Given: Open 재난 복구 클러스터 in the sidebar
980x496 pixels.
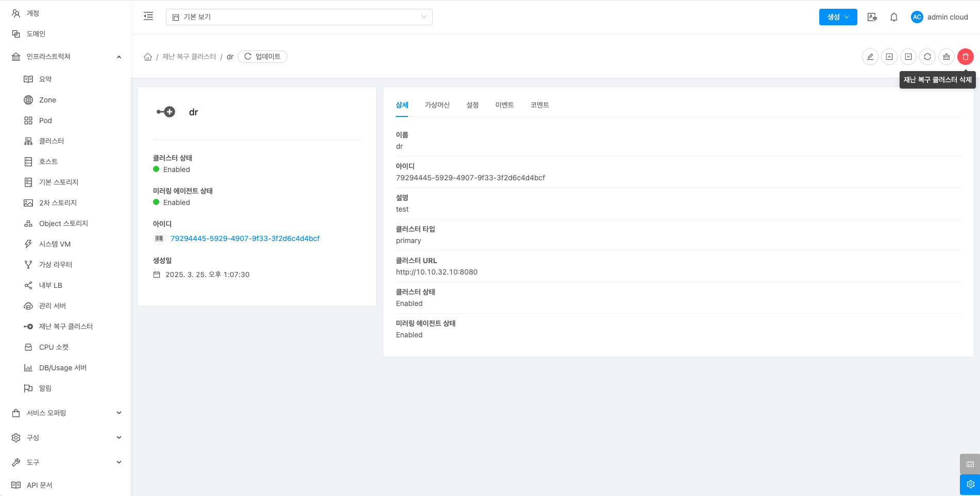Looking at the screenshot, I should (x=65, y=327).
